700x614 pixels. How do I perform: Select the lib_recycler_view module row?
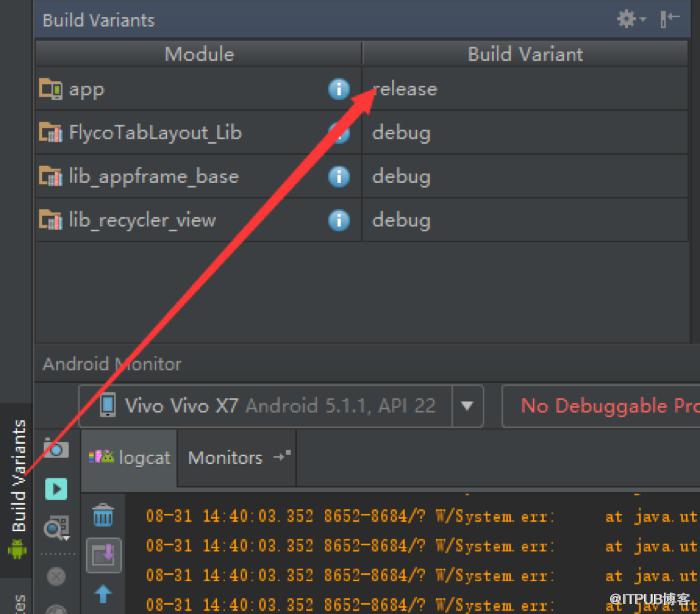click(362, 220)
